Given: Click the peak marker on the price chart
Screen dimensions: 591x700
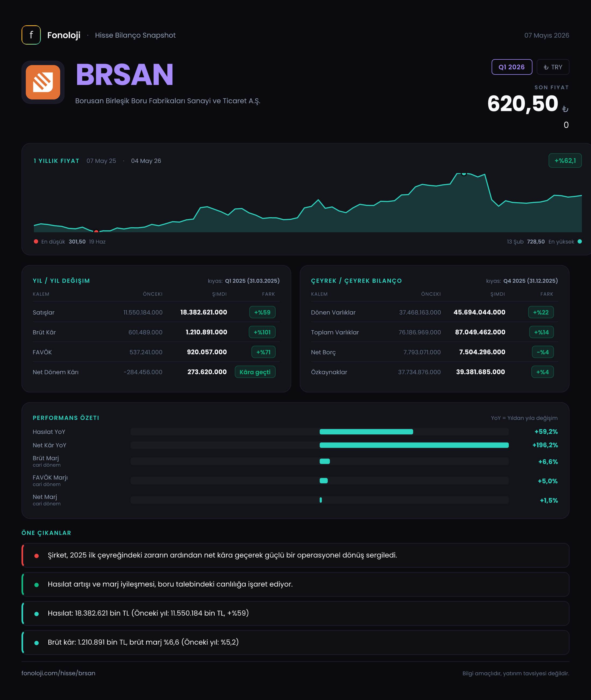Looking at the screenshot, I should coord(464,173).
